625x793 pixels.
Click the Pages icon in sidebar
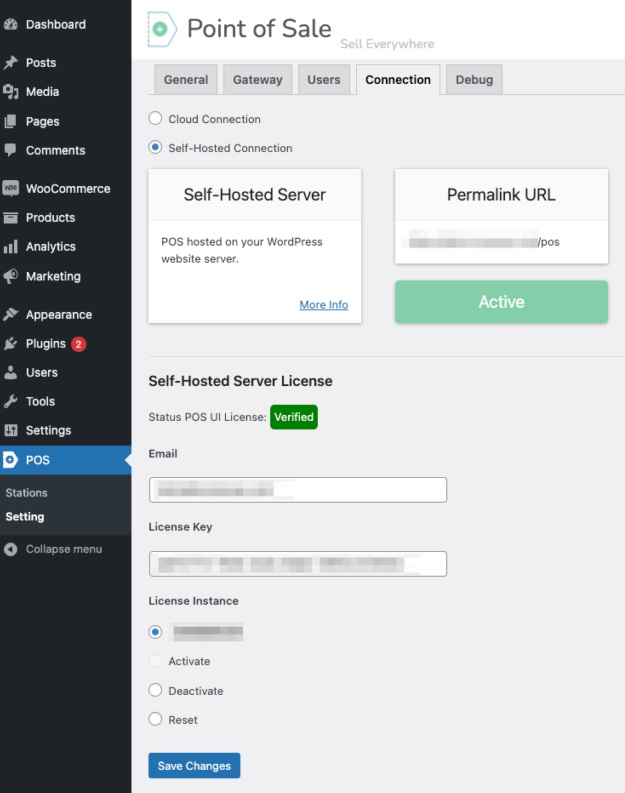[11, 121]
